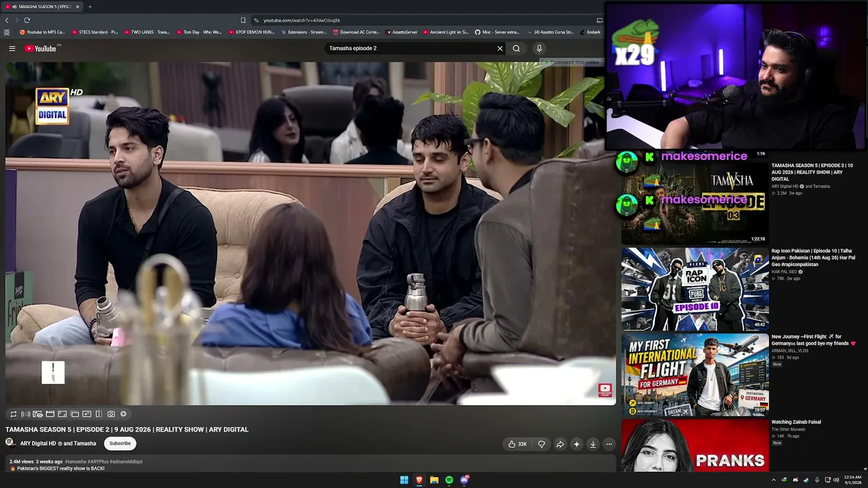Switch to the TAMASHA SEASON 5 browser tab

click(x=42, y=7)
